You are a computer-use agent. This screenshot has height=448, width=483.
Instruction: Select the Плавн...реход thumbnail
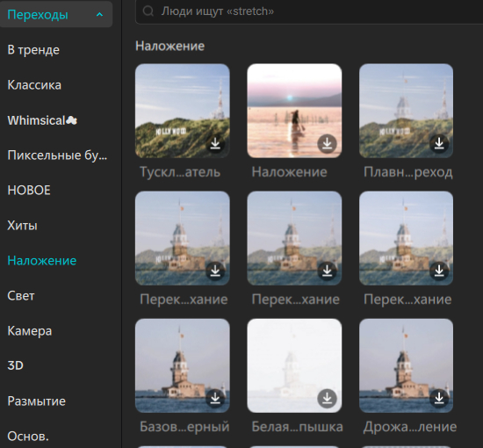tap(406, 111)
